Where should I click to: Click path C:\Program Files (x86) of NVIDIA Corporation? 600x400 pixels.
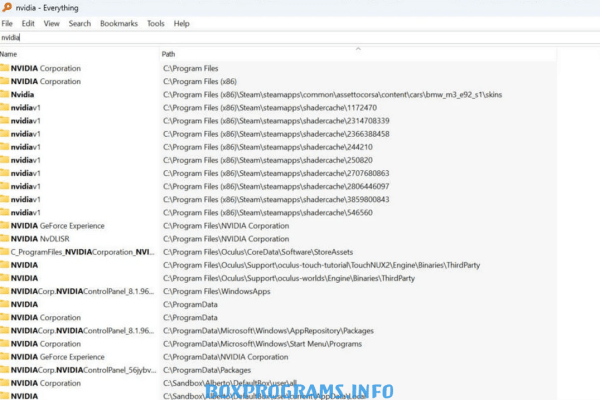200,82
